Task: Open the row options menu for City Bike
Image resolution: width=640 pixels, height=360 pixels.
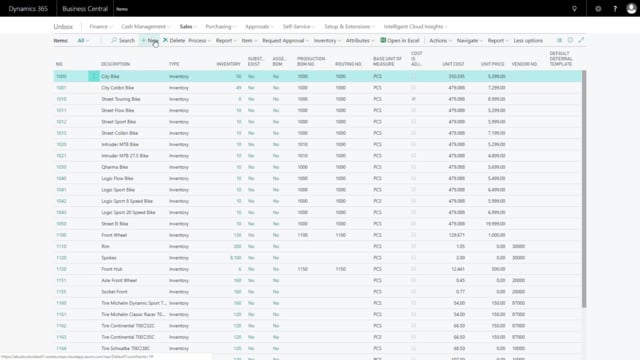Action: pos(93,76)
